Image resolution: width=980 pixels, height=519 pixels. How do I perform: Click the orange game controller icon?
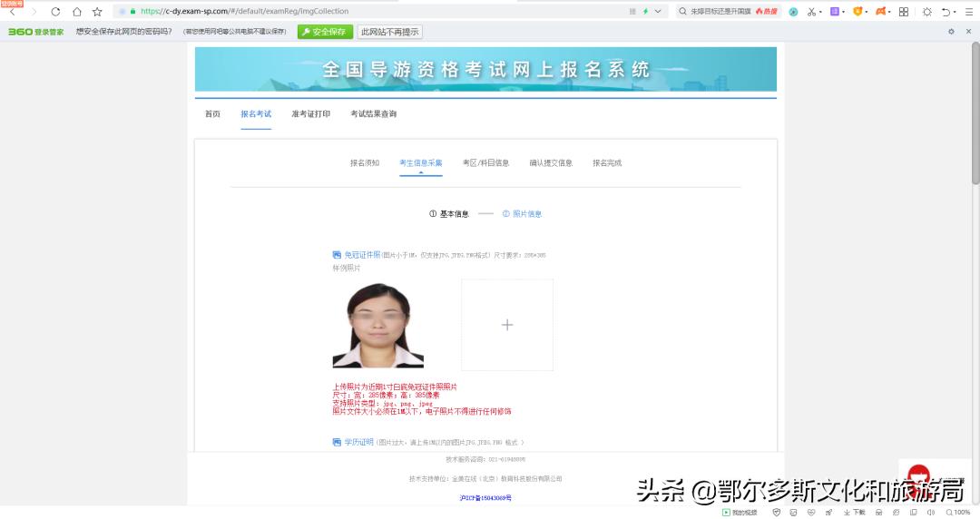click(x=880, y=11)
